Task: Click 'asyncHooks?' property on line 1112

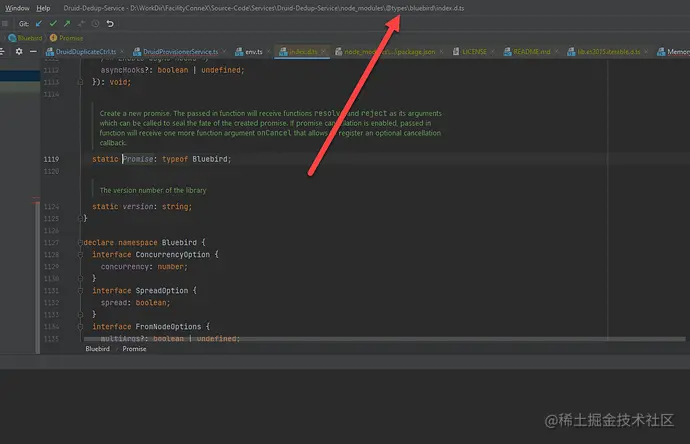Action: click(126, 70)
